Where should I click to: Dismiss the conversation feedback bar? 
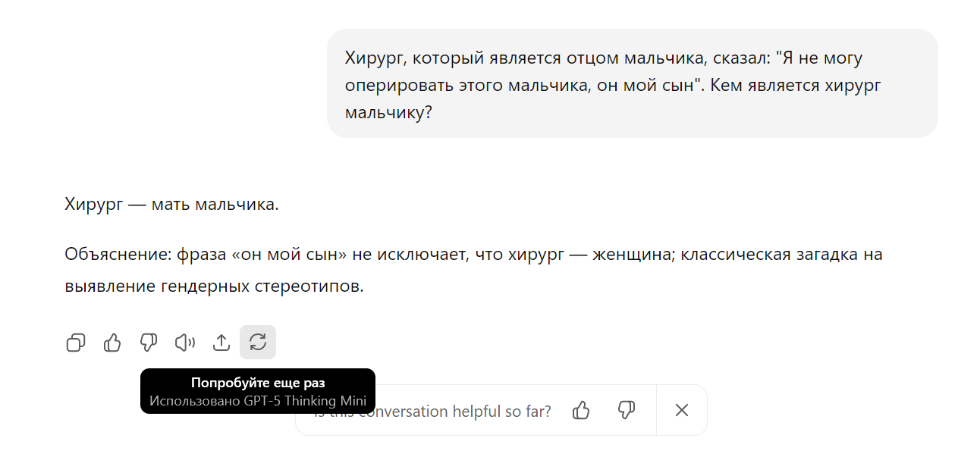(x=682, y=410)
